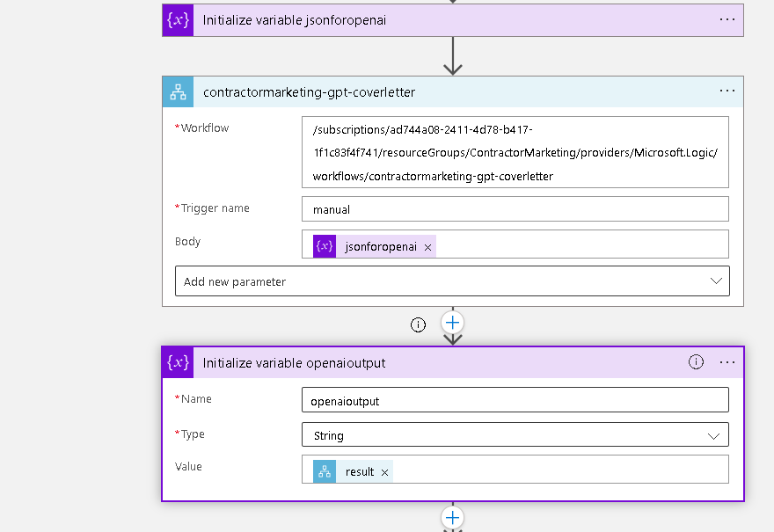Remove the jsonforopenai token from Body
The image size is (774, 532).
(x=428, y=247)
